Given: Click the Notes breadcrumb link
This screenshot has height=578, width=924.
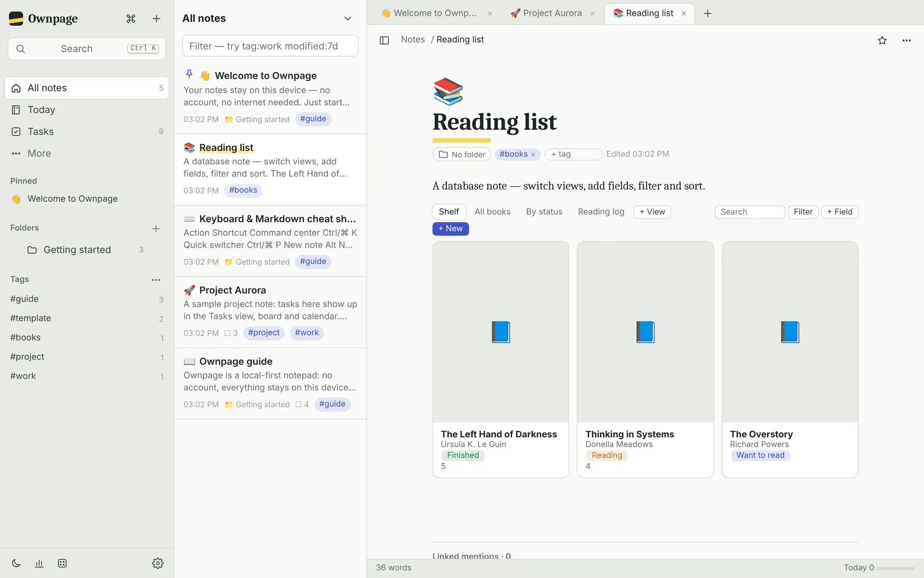Looking at the screenshot, I should (413, 39).
